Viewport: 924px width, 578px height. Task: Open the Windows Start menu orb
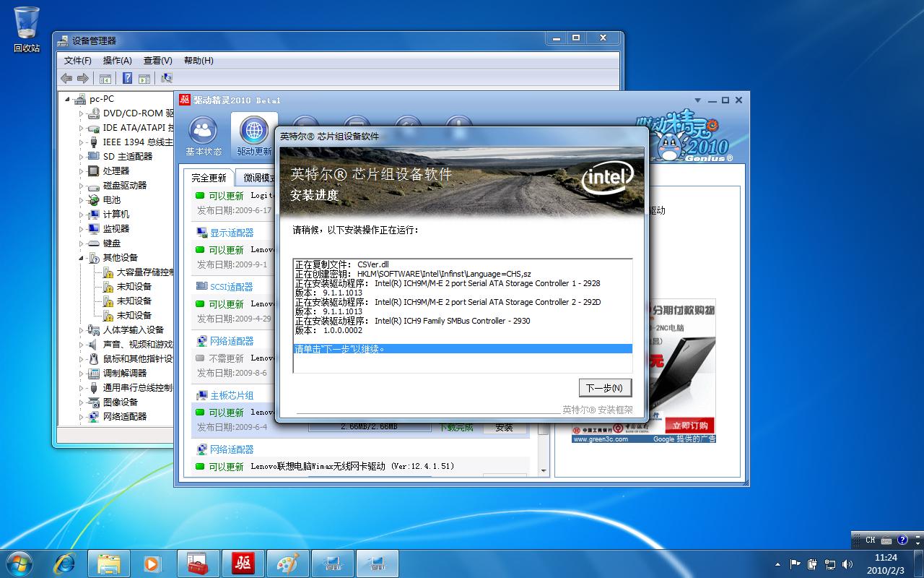point(18,563)
